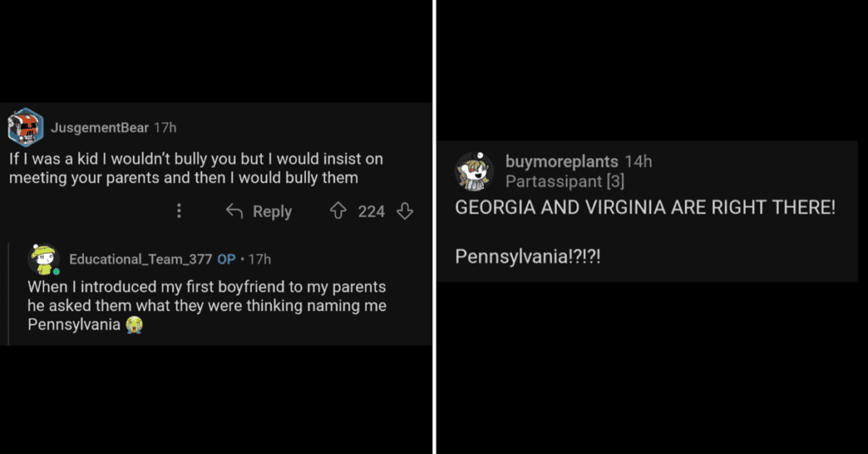The image size is (868, 454).
Task: Click the 17h timestamp beside the OP badge
Action: pyautogui.click(x=259, y=259)
